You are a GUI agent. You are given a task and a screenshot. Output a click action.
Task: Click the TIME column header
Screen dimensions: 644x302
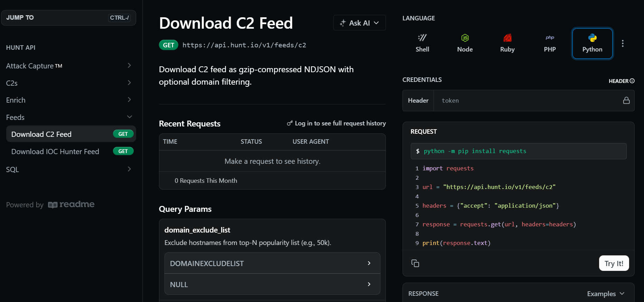(170, 142)
